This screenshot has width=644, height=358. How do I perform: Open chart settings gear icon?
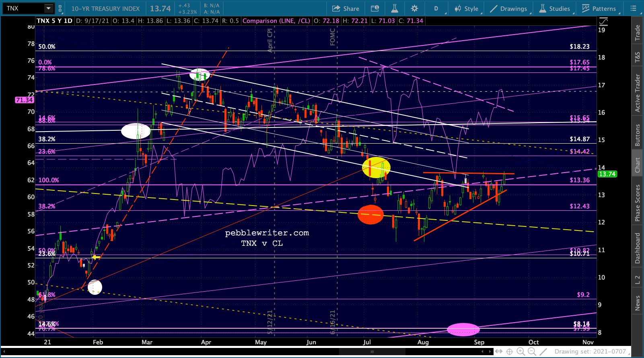(414, 8)
